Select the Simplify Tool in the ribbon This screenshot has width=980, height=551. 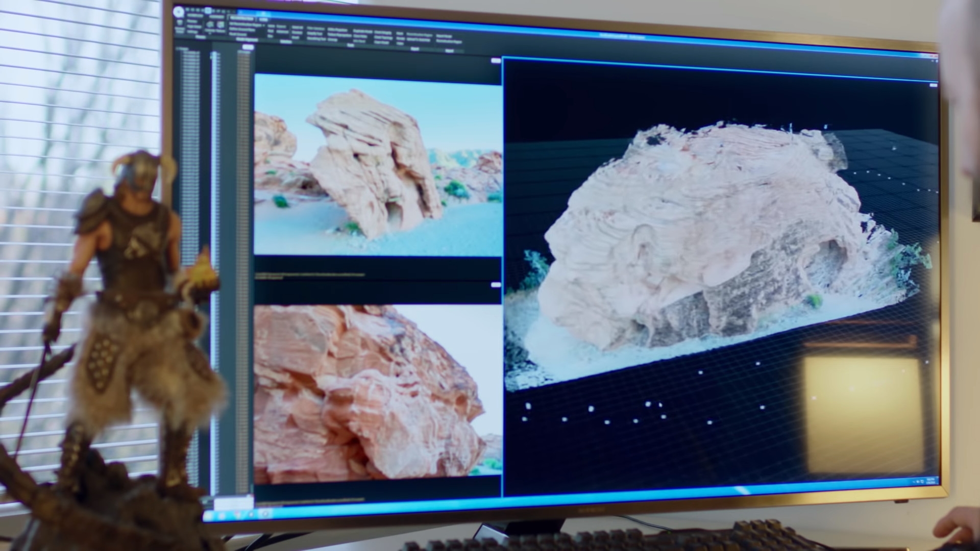(315, 33)
